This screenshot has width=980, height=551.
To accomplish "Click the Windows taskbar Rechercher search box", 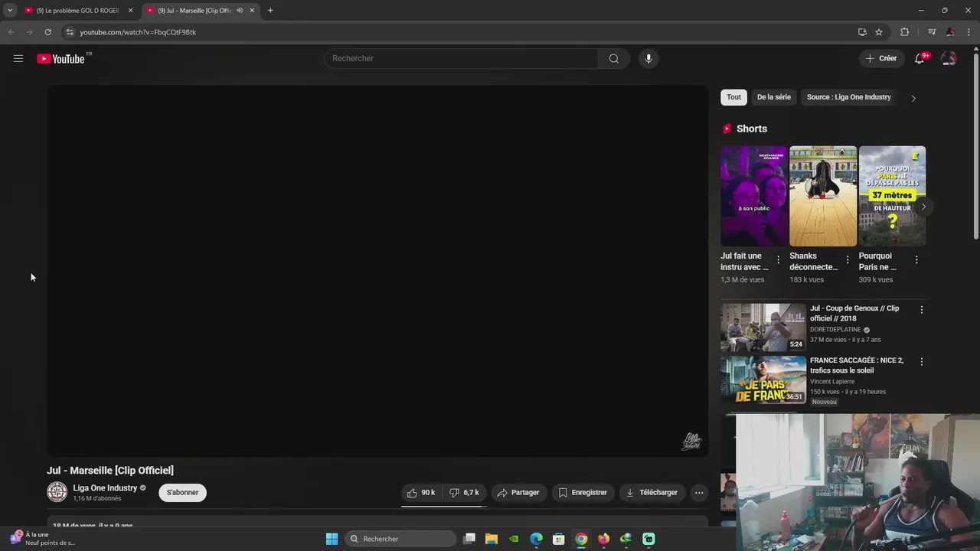I will [399, 539].
